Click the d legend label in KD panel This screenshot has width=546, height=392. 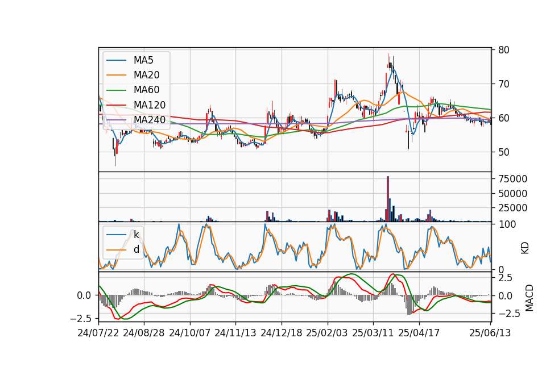pos(136,249)
